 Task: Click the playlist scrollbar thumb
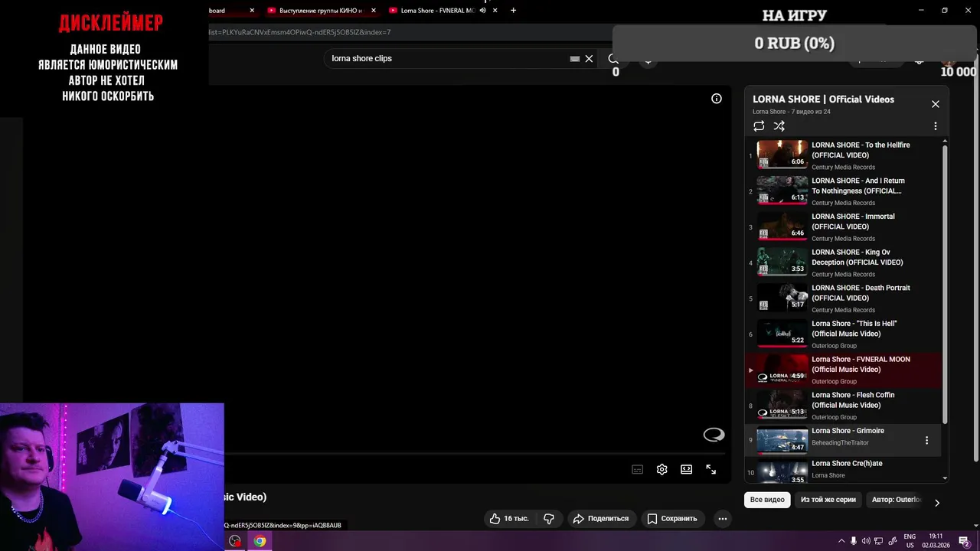click(945, 283)
